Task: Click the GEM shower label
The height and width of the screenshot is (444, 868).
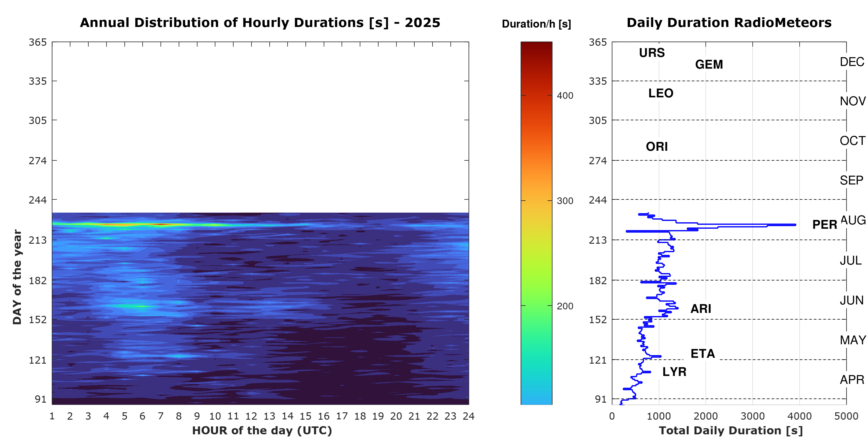Action: coord(709,64)
